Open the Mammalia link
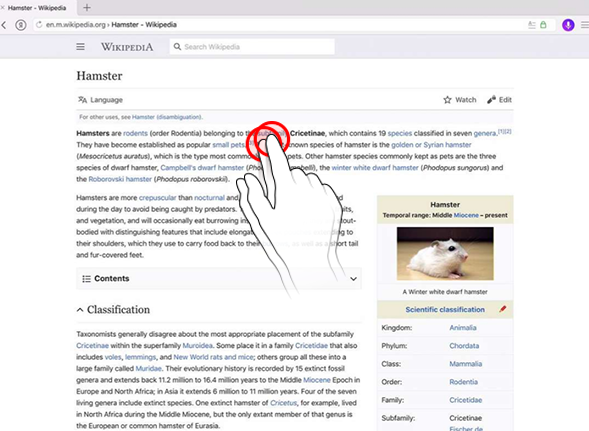589x431 pixels. pyautogui.click(x=465, y=364)
